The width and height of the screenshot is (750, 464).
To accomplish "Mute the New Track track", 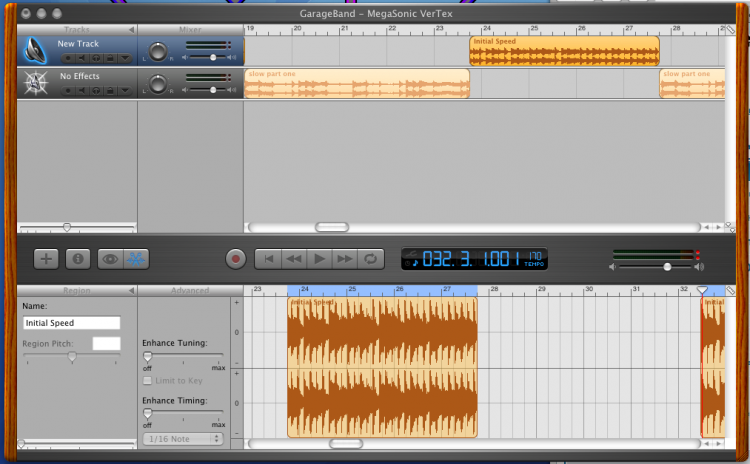I will (82, 58).
